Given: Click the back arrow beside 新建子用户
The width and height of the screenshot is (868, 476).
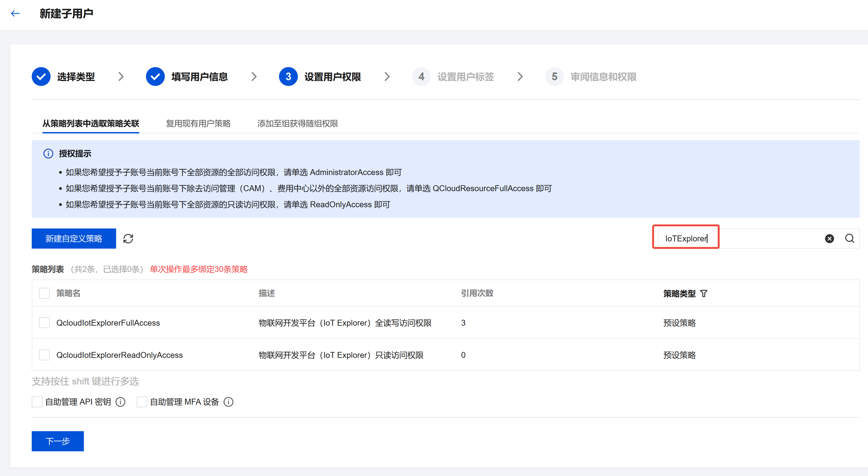Looking at the screenshot, I should [x=15, y=13].
